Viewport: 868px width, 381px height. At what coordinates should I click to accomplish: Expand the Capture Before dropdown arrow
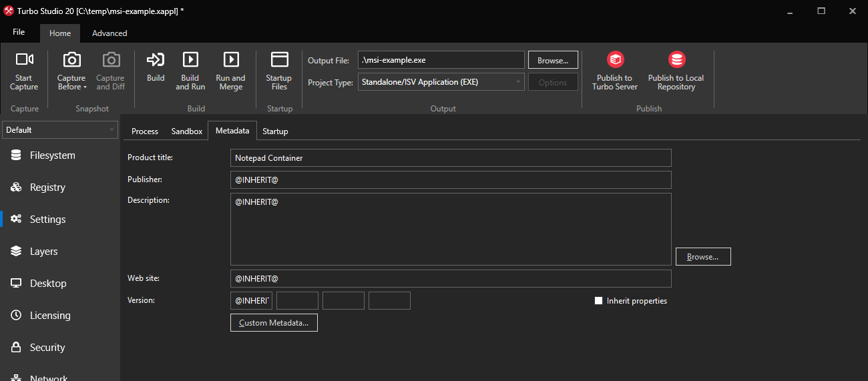(x=85, y=87)
